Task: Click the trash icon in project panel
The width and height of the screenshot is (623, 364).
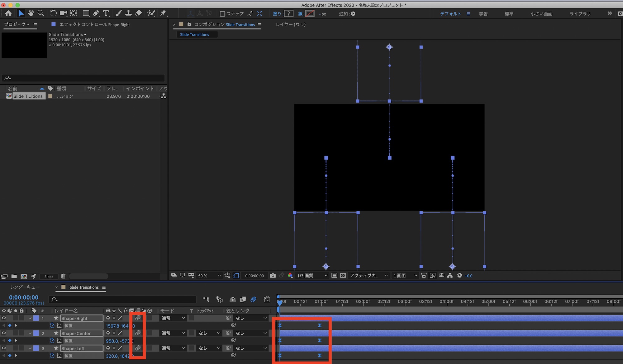Action: pos(63,276)
